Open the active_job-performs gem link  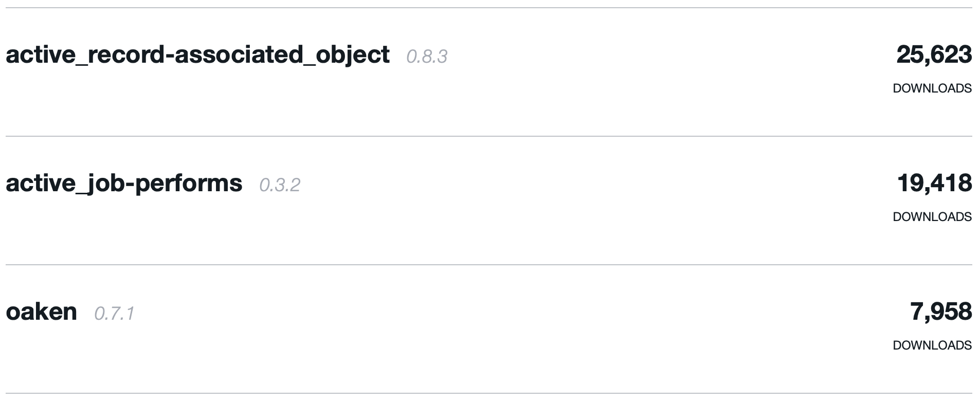click(124, 183)
